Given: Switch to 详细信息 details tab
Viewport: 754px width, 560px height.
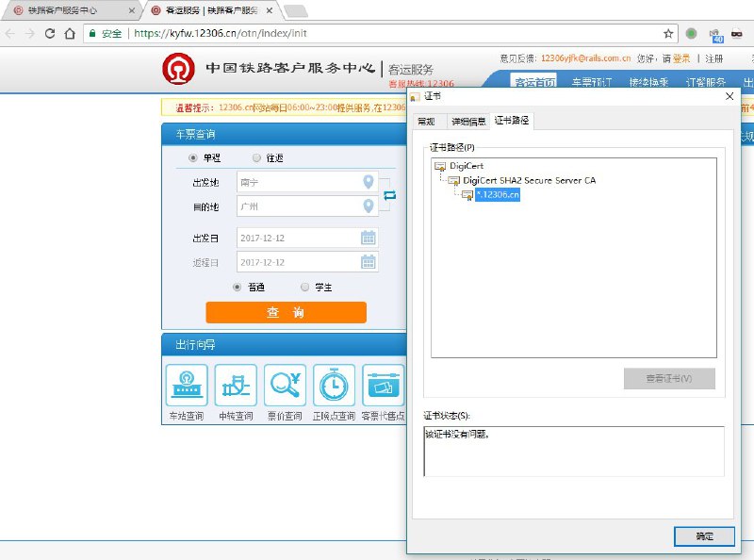Looking at the screenshot, I should click(x=468, y=122).
